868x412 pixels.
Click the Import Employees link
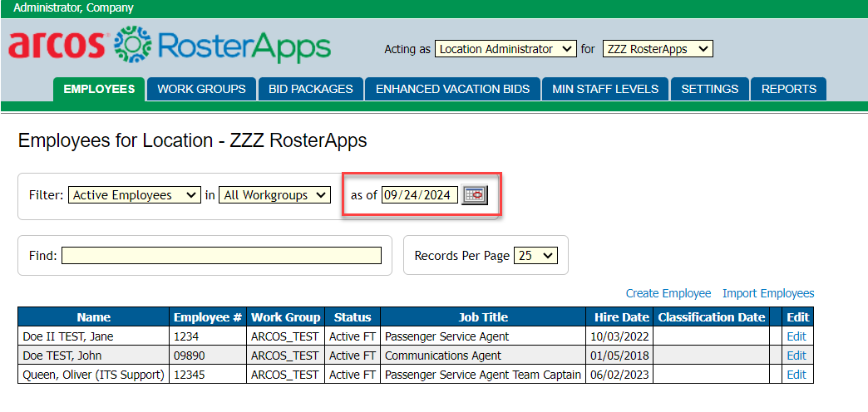[x=768, y=293]
